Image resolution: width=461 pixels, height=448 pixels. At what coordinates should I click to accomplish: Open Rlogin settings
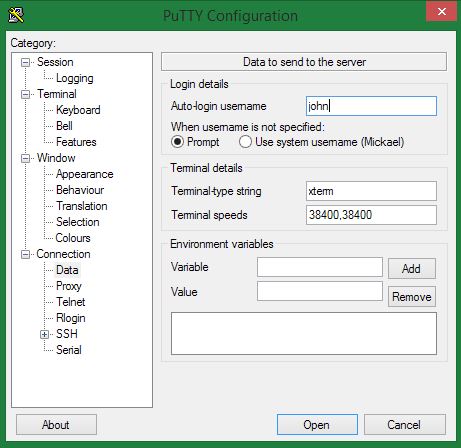coord(71,318)
